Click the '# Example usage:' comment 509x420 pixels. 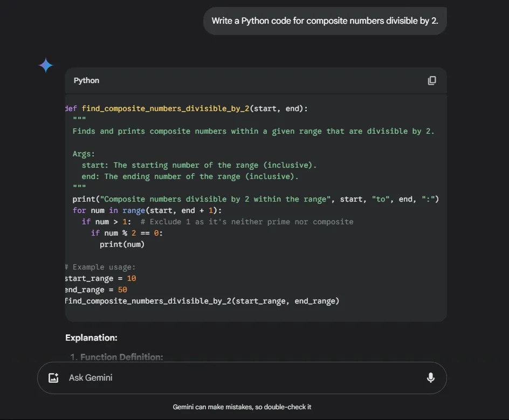100,267
